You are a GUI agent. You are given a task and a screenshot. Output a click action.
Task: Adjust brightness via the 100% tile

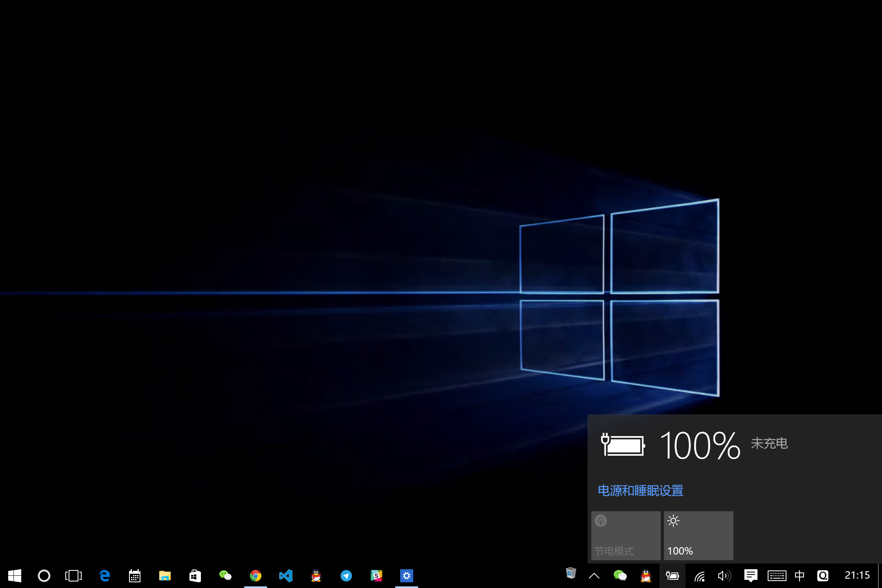pos(698,535)
